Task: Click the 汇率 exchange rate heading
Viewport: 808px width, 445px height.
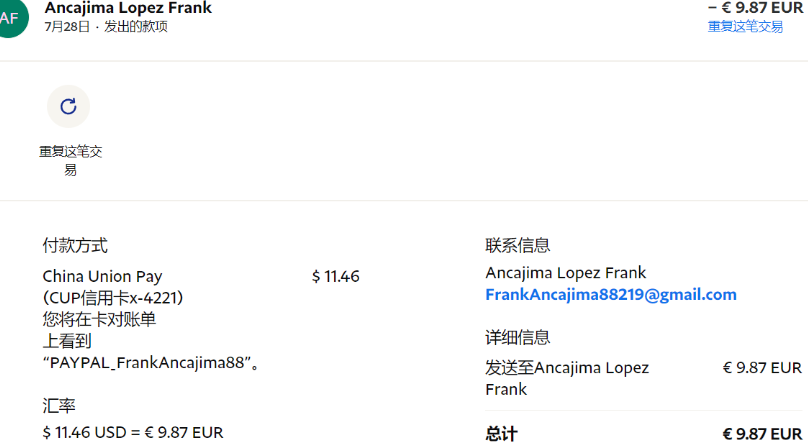Action: (x=59, y=406)
